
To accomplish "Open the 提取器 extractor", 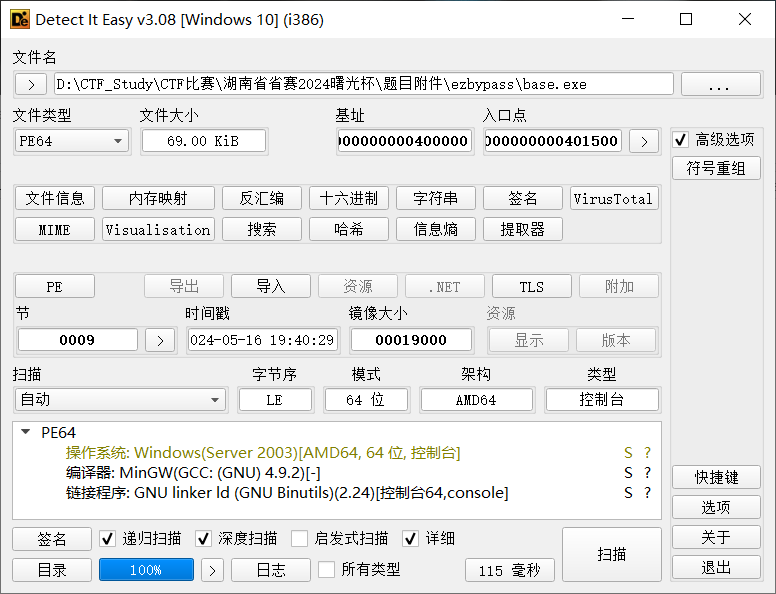I will [523, 230].
